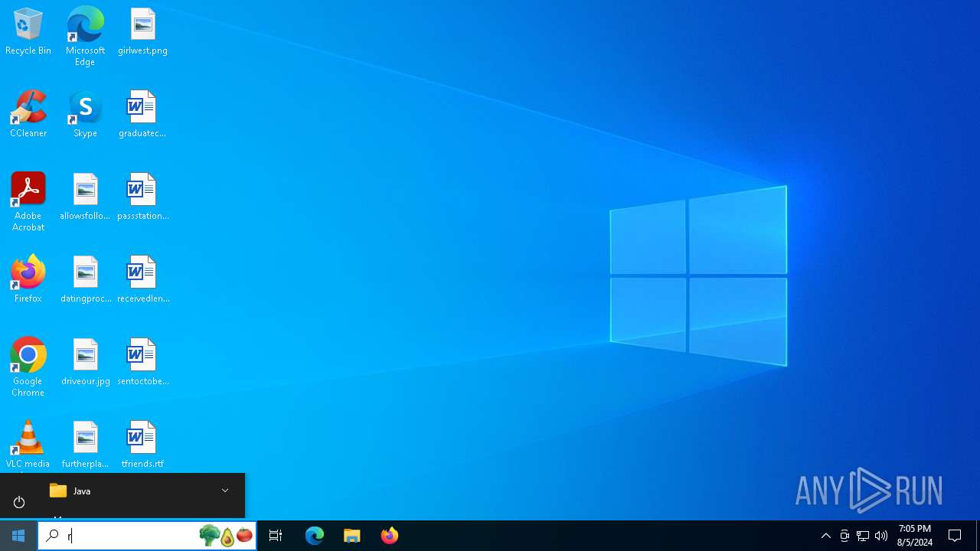Open the Action Center notifications icon
This screenshot has width=980, height=551.
(955, 536)
